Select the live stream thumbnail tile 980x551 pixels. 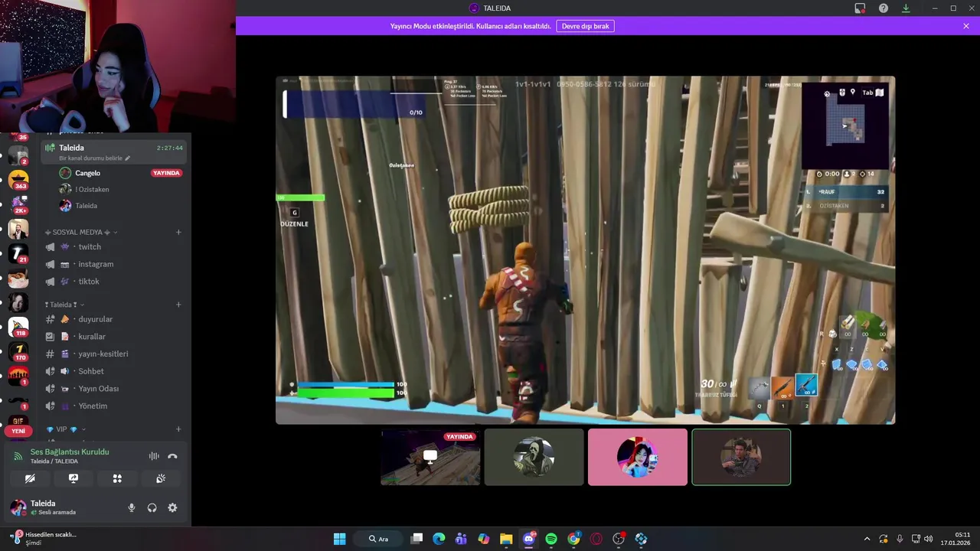click(430, 457)
